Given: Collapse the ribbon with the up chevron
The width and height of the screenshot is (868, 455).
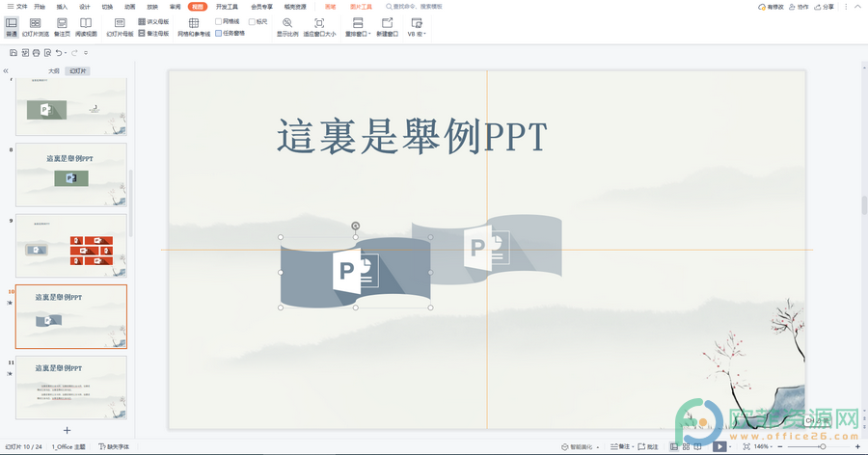Looking at the screenshot, I should click(x=857, y=7).
